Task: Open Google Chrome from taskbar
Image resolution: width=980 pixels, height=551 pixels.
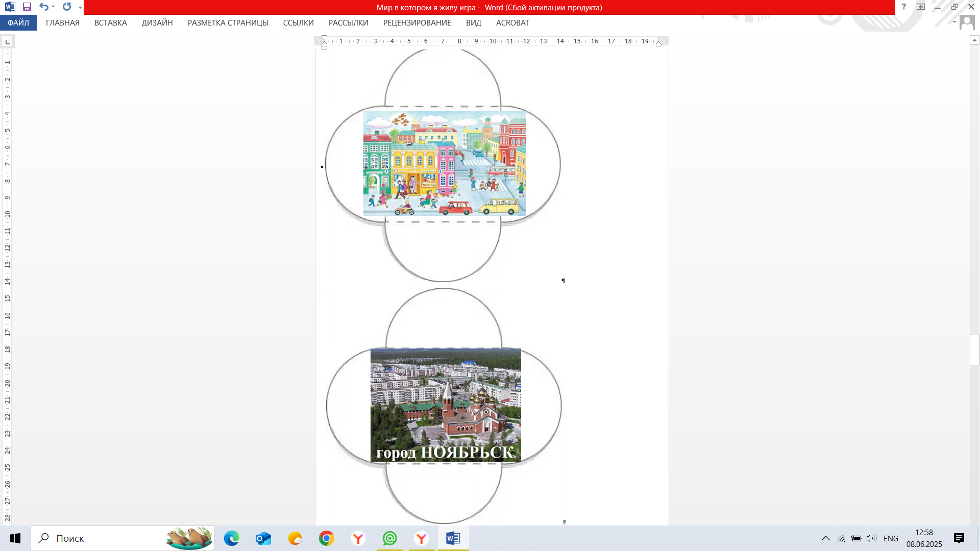Action: pos(327,538)
